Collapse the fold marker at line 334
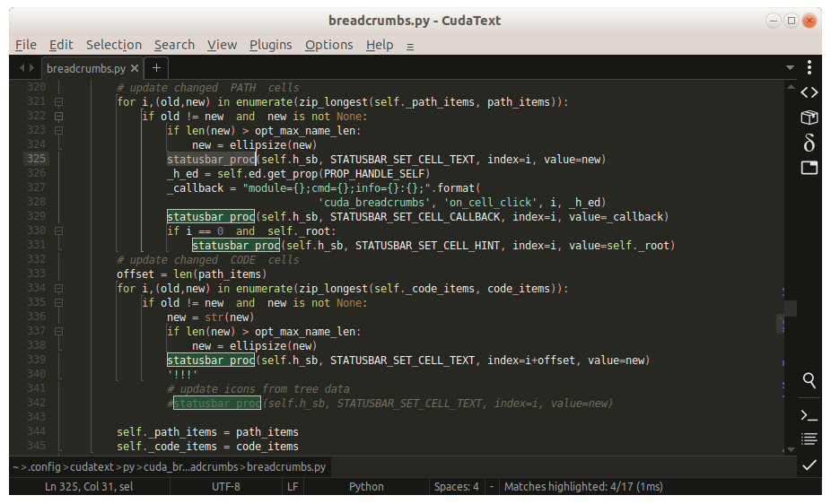Image resolution: width=831 pixels, height=504 pixels. point(58,288)
